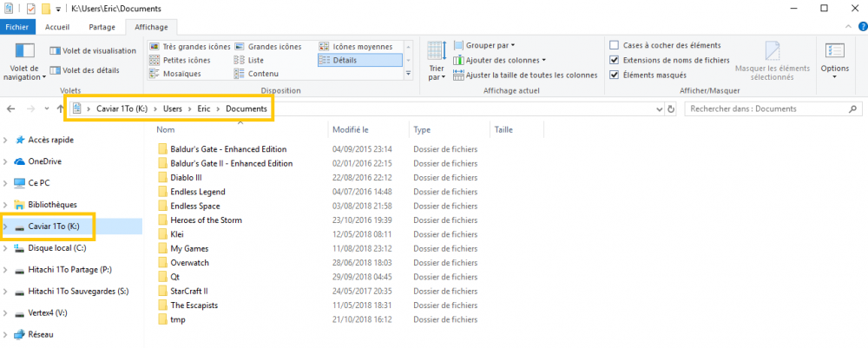Open Ajouter des colonnes dropdown
The image size is (868, 348).
pos(499,60)
